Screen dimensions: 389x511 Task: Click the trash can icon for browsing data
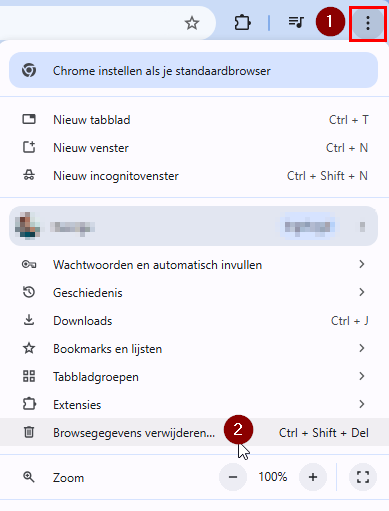tap(29, 432)
